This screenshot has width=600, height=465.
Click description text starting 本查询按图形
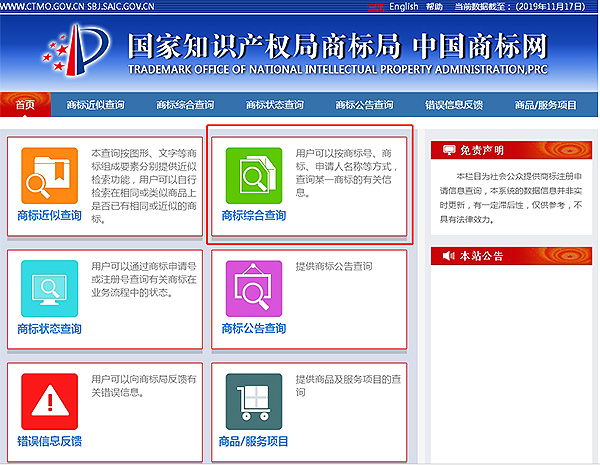click(x=144, y=186)
